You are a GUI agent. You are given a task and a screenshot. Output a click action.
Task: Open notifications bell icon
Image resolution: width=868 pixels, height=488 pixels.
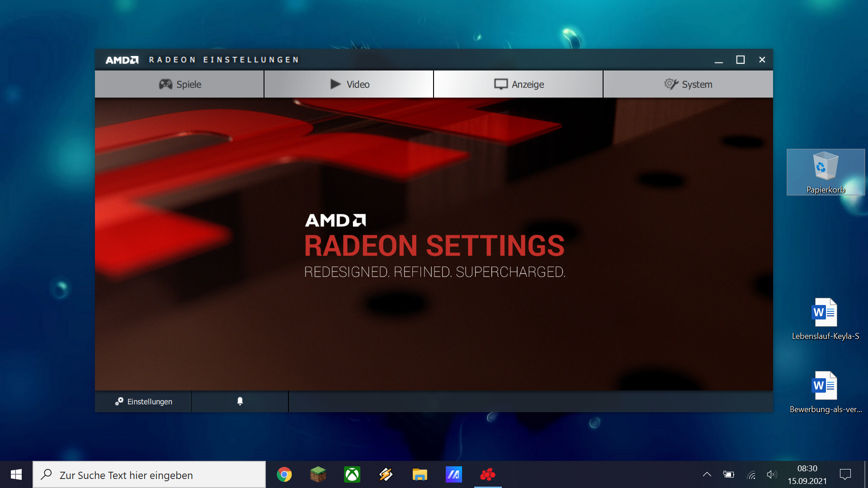click(x=240, y=401)
